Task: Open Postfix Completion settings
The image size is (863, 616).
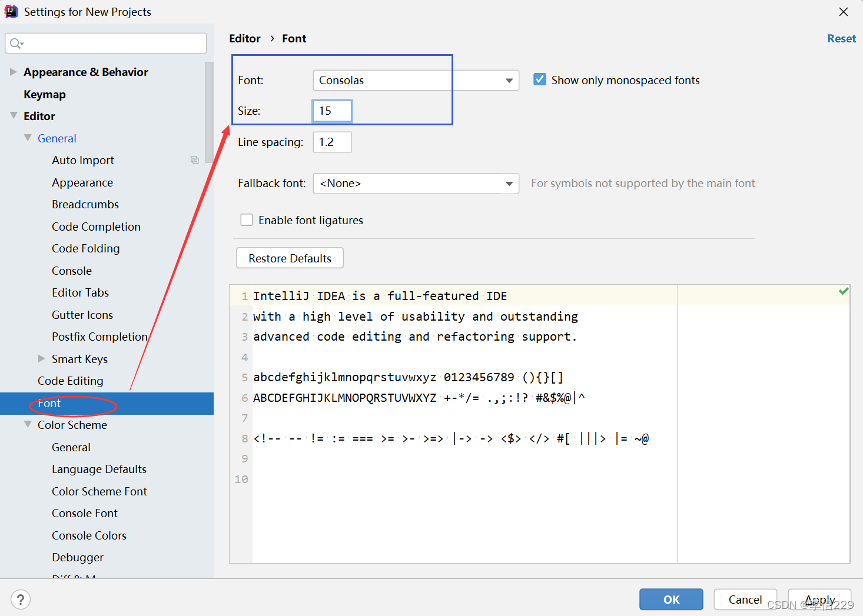Action: pos(99,337)
